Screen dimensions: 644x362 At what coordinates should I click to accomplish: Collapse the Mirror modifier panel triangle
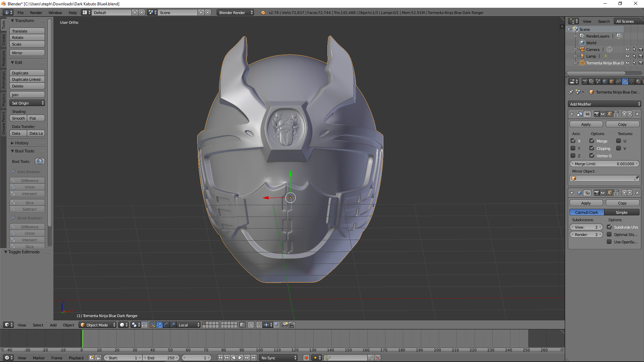[572, 114]
